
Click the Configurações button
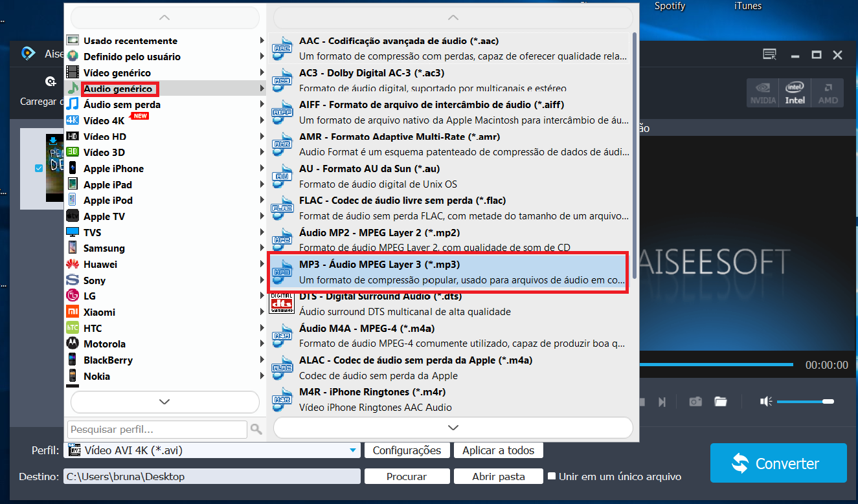(x=407, y=450)
